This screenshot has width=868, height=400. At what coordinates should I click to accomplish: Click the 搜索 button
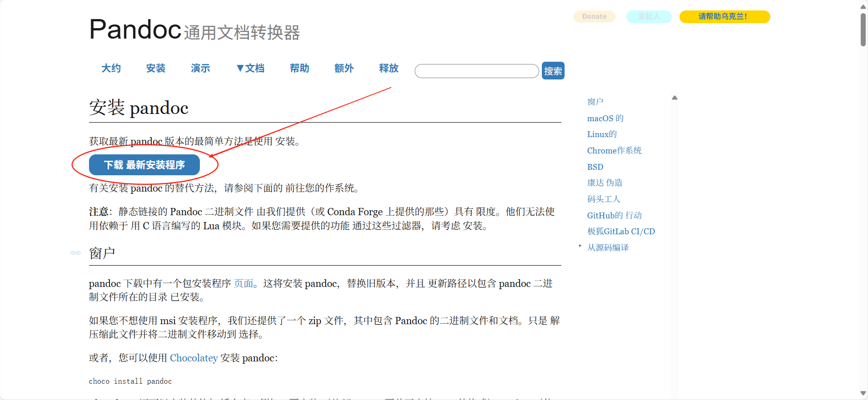553,71
